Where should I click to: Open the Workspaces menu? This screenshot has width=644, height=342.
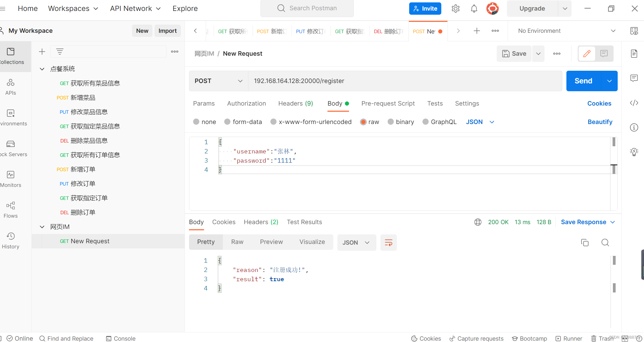pos(73,9)
